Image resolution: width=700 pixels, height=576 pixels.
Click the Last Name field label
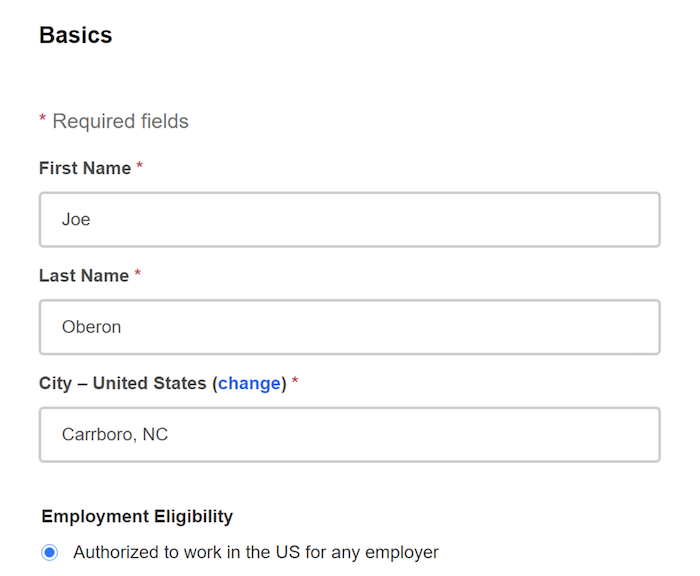[x=84, y=275]
